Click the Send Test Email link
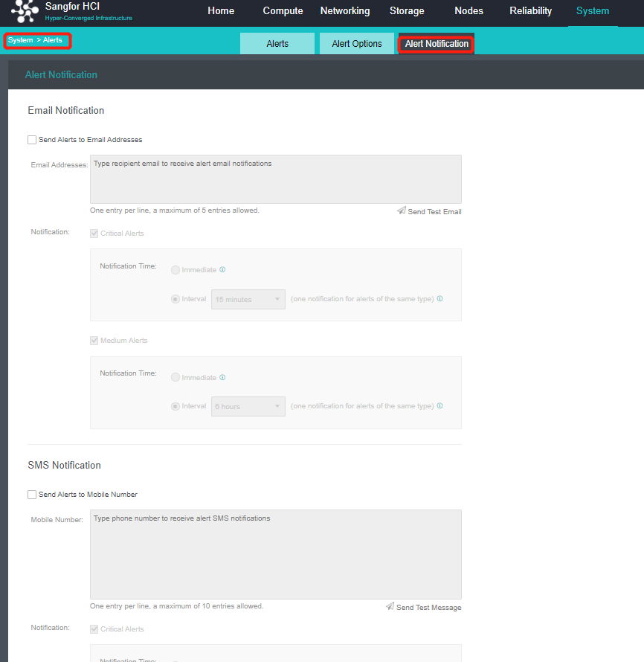The width and height of the screenshot is (644, 662). point(434,211)
